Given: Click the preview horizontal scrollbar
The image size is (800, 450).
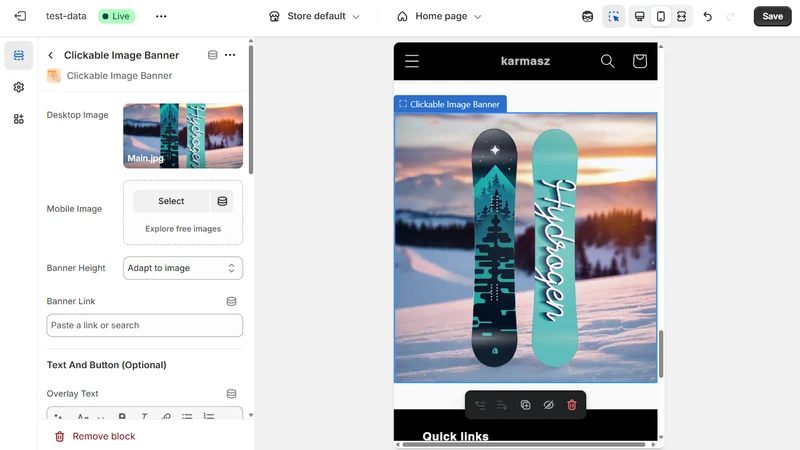Looking at the screenshot, I should tap(524, 444).
